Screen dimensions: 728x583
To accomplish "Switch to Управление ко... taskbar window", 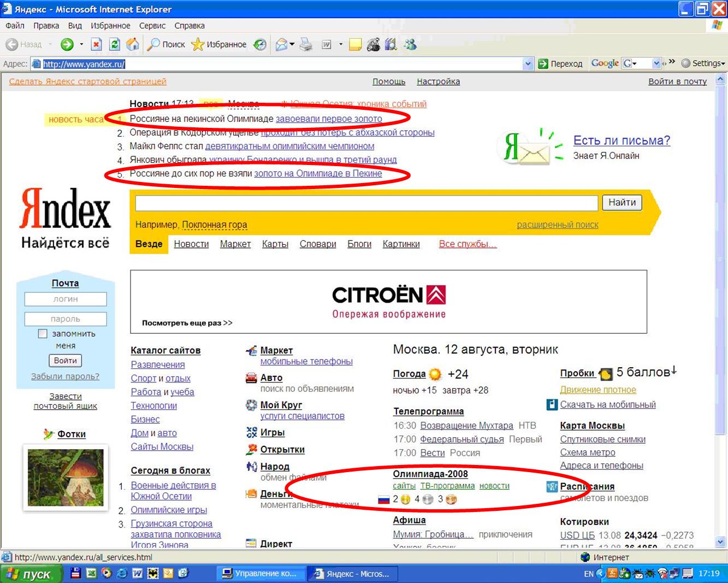I will click(261, 574).
